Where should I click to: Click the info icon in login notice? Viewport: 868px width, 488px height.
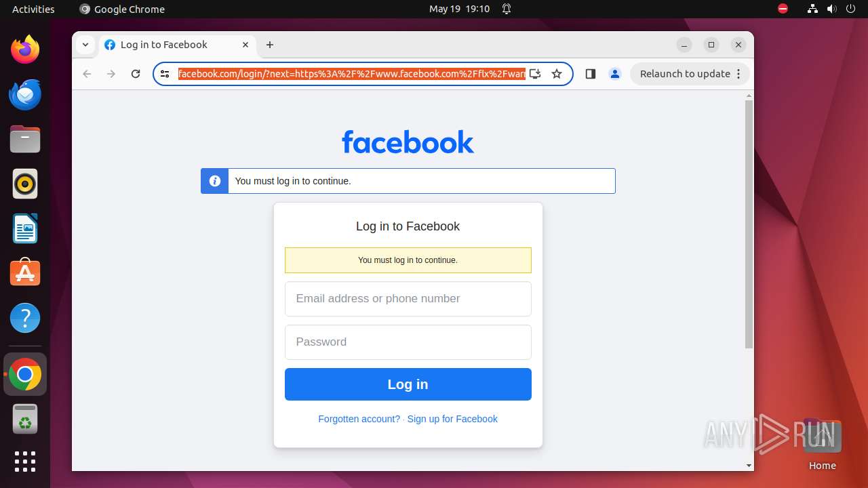tap(215, 181)
